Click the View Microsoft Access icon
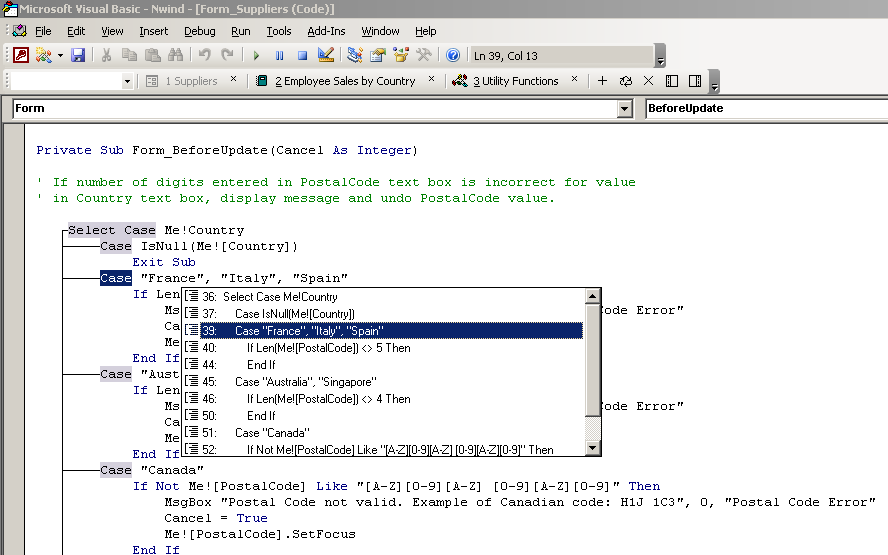The height and width of the screenshot is (555, 888). pos(21,55)
